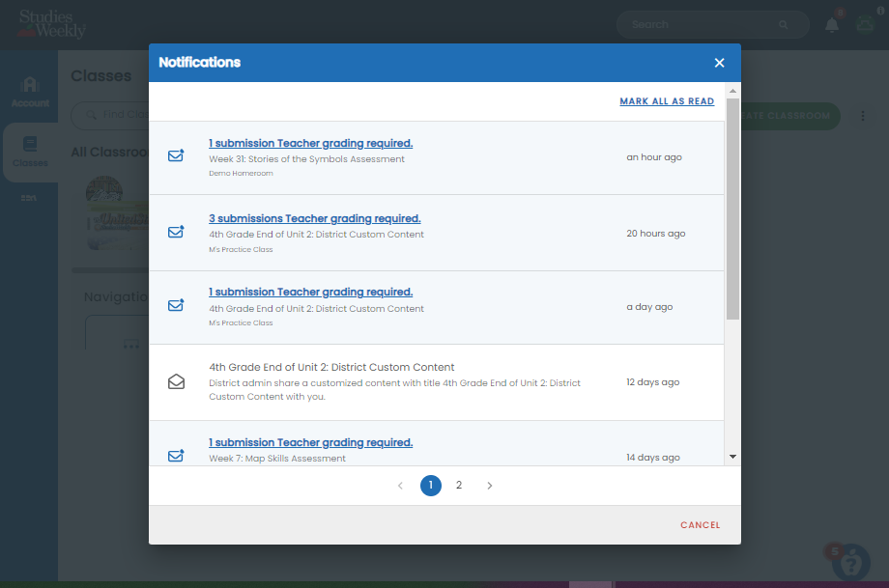The height and width of the screenshot is (588, 889).
Task: Go to page 2 of notifications
Action: (x=459, y=486)
